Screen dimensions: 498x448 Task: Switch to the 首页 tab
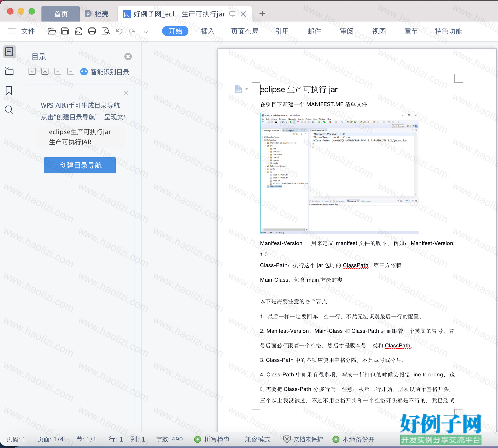pos(61,14)
